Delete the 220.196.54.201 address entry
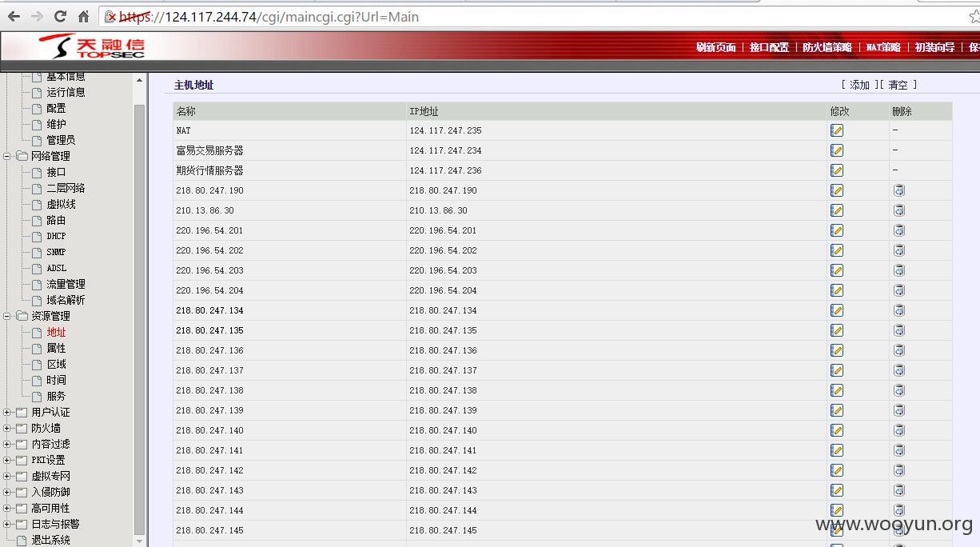The image size is (980, 547). [x=899, y=230]
